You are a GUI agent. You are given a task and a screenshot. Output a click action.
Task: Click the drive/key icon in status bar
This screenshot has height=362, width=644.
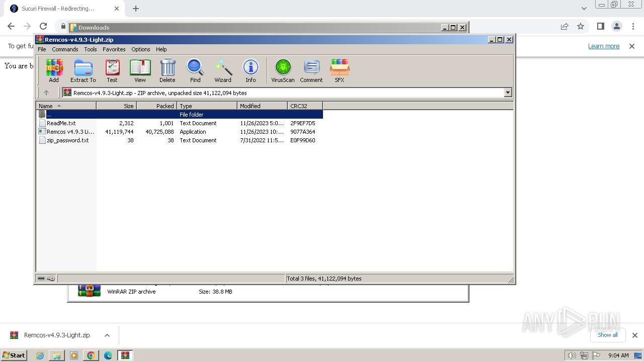tap(46, 279)
